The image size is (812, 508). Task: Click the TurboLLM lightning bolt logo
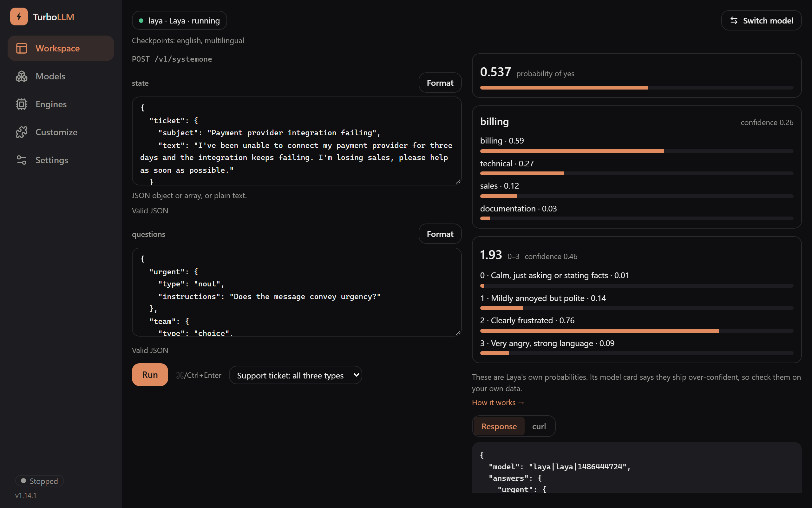click(19, 17)
